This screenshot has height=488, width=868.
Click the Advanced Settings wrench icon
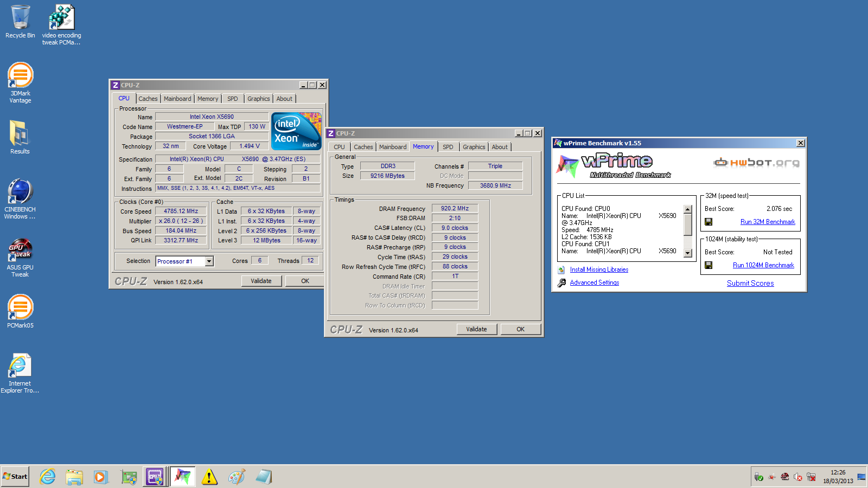pyautogui.click(x=562, y=282)
